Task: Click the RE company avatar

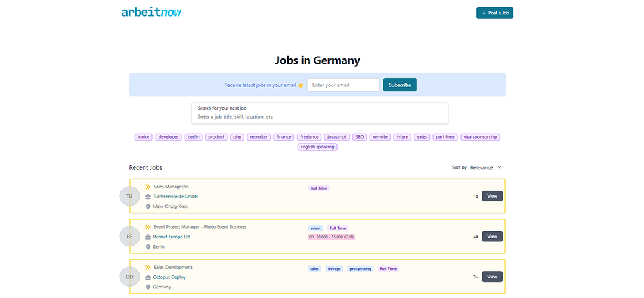Action: point(129,237)
